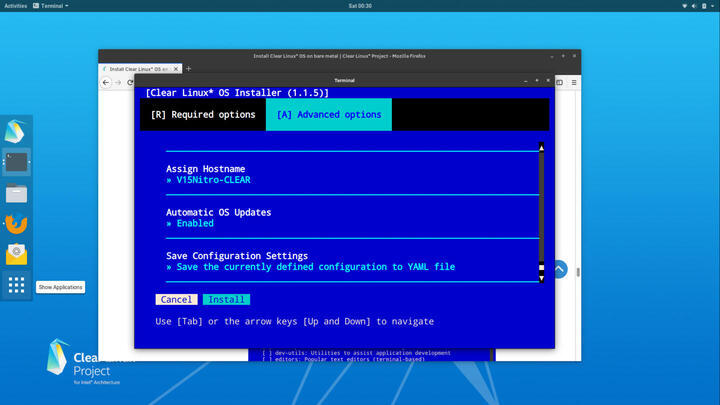
Task: Open Automatic OS Updates option
Action: pyautogui.click(x=219, y=212)
